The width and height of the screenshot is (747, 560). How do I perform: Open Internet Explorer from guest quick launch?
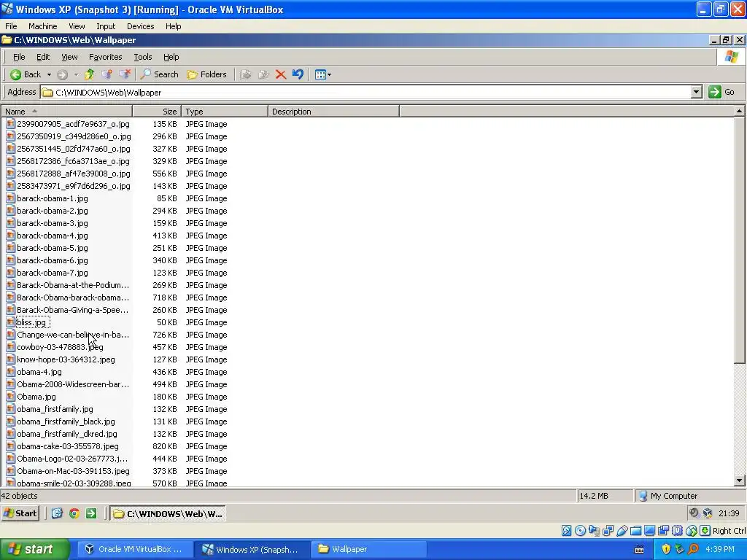(x=57, y=513)
